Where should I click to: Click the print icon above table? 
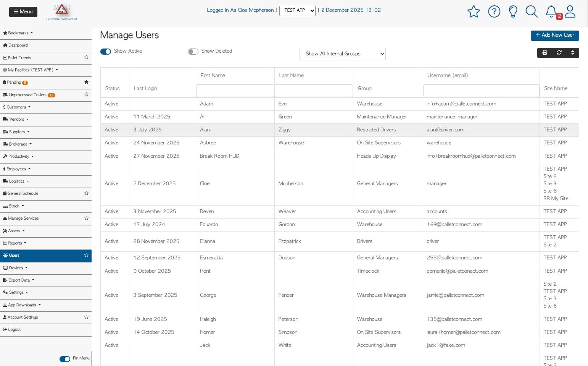pos(545,53)
